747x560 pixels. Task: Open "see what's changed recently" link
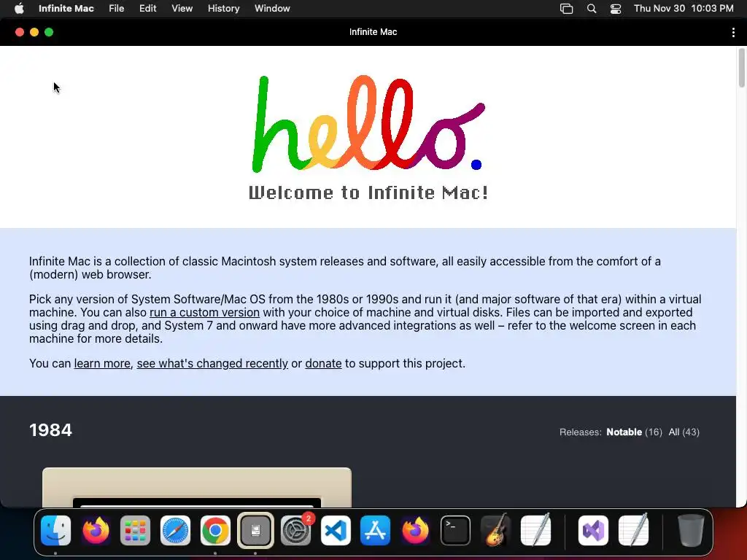coord(212,363)
